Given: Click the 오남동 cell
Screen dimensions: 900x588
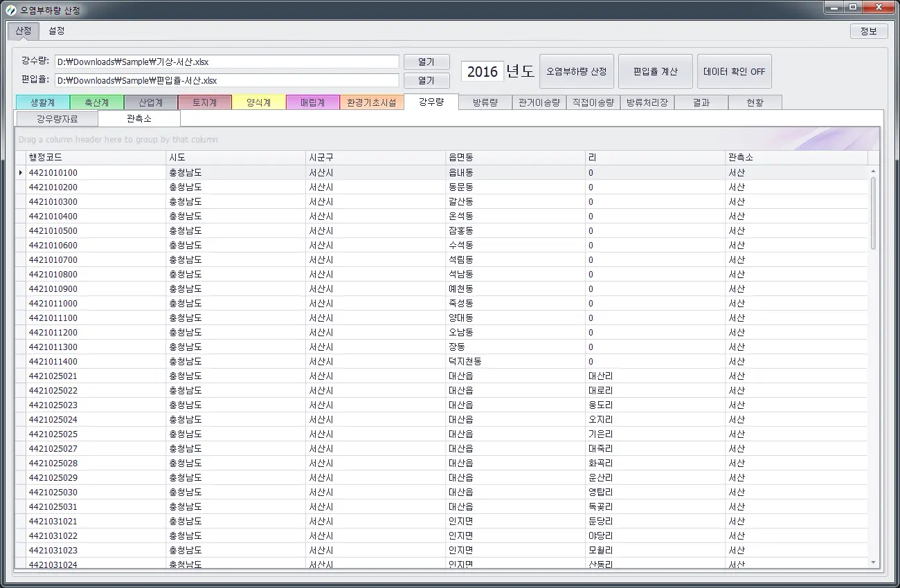Looking at the screenshot, I should tap(516, 332).
